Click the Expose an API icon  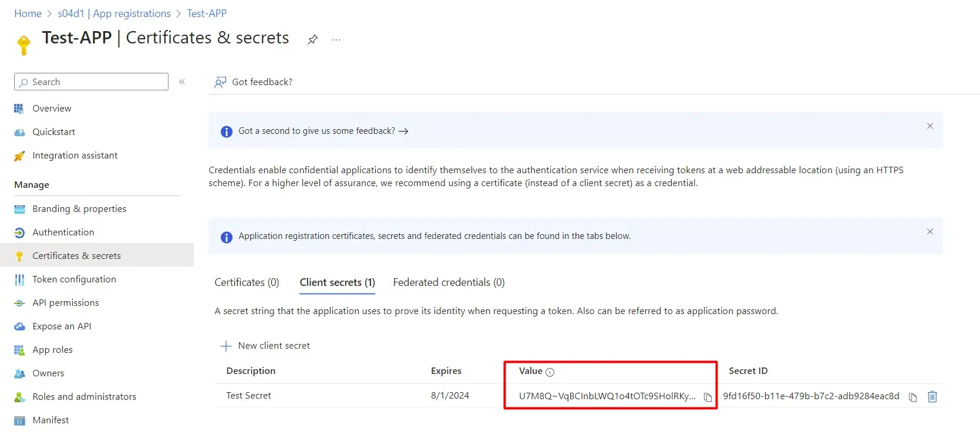click(19, 326)
